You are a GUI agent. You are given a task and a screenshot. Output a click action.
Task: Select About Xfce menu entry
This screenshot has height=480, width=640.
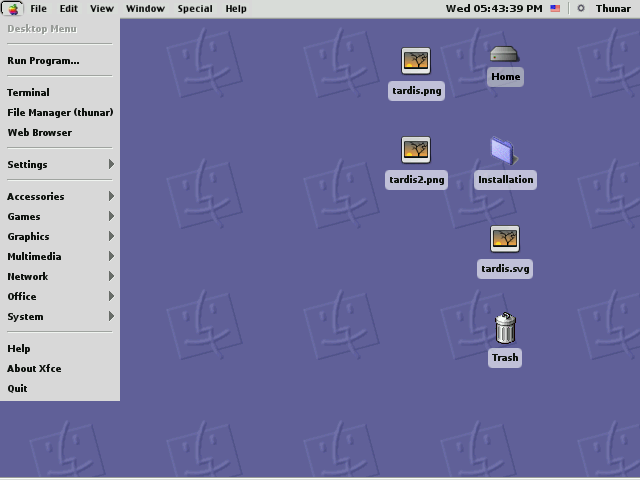point(60,369)
